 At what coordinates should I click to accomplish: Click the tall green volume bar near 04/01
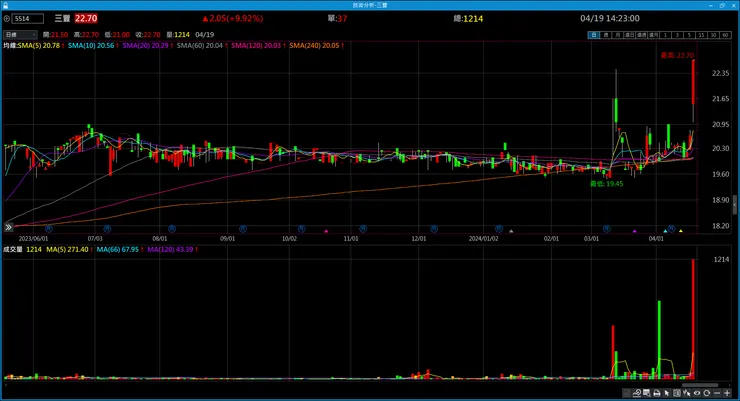(659, 339)
